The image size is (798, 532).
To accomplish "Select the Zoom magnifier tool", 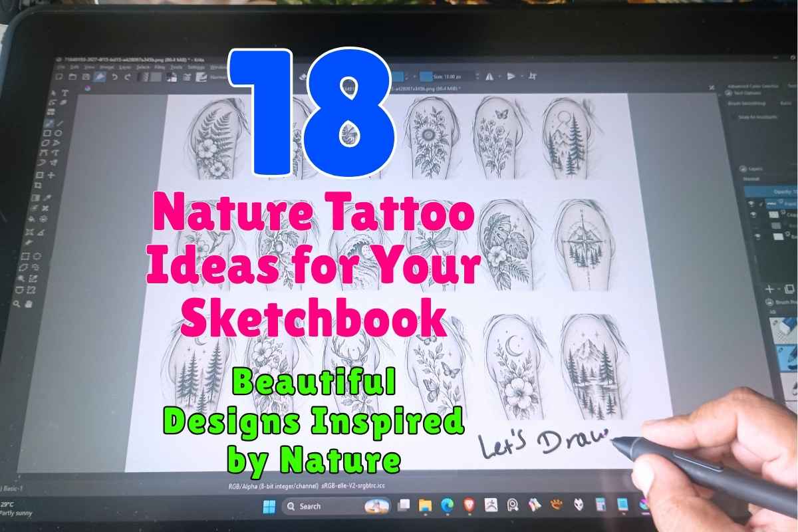I will 17,303.
